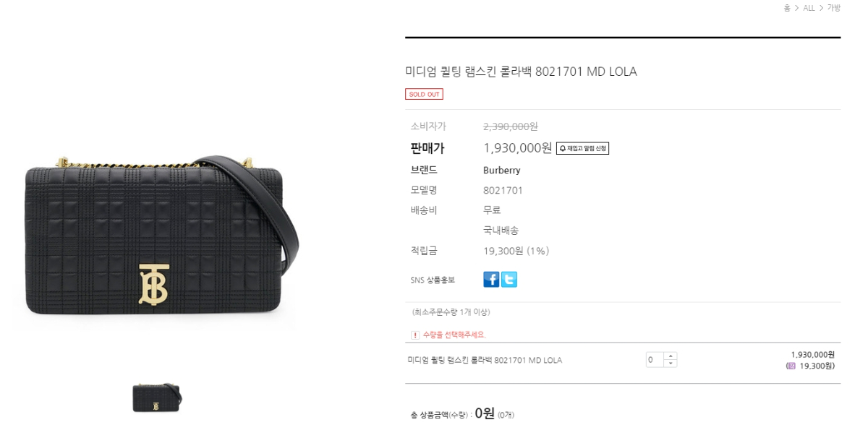Select the small bag thumbnail image
868x430 pixels.
157,397
